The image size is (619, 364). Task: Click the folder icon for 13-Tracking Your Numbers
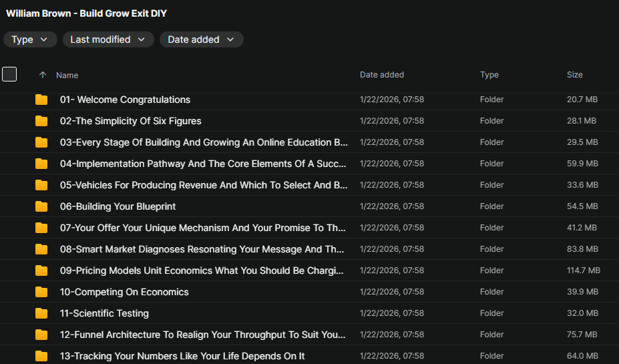tap(41, 356)
